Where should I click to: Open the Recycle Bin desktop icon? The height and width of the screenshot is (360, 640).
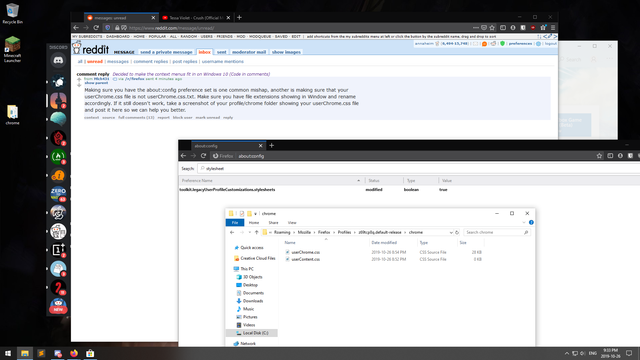pos(12,13)
